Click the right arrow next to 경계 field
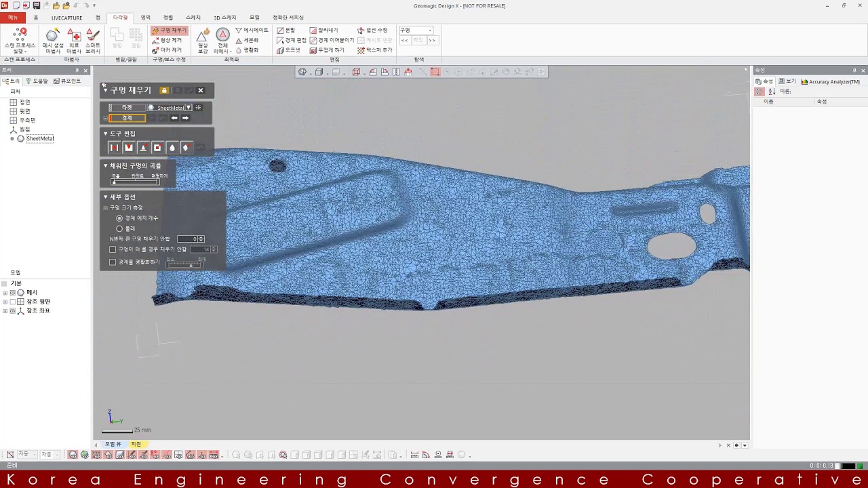Screen dimensions: 868x488 [185, 118]
